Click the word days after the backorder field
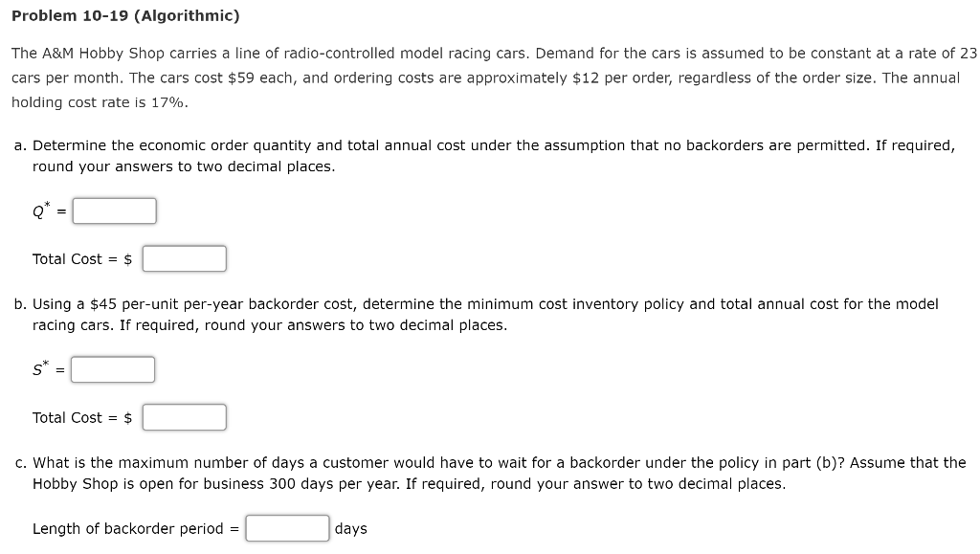 [350, 527]
